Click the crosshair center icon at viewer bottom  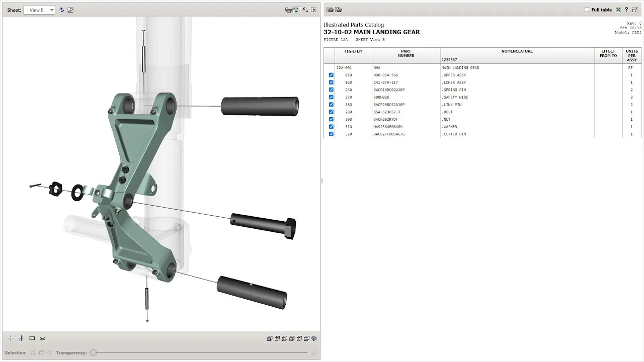click(11, 338)
